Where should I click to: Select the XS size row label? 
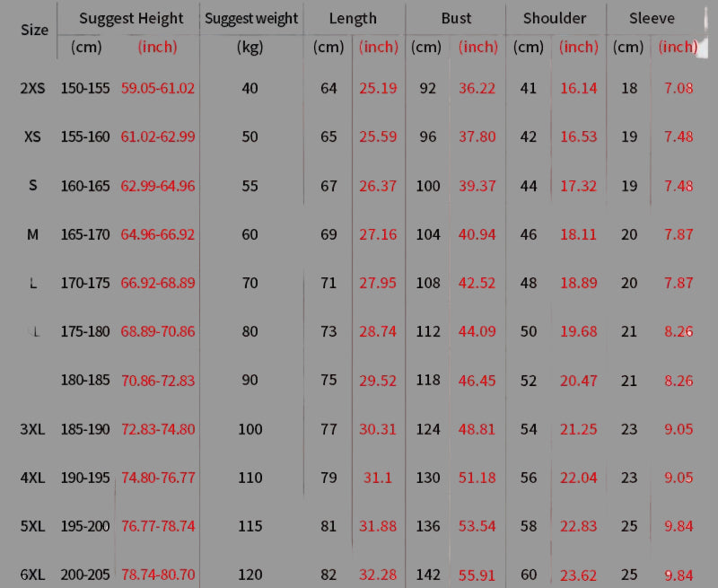(x=33, y=136)
